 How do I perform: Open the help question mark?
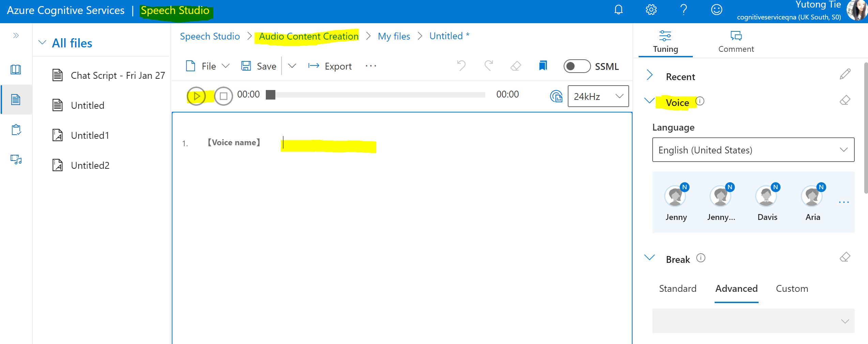click(x=684, y=10)
